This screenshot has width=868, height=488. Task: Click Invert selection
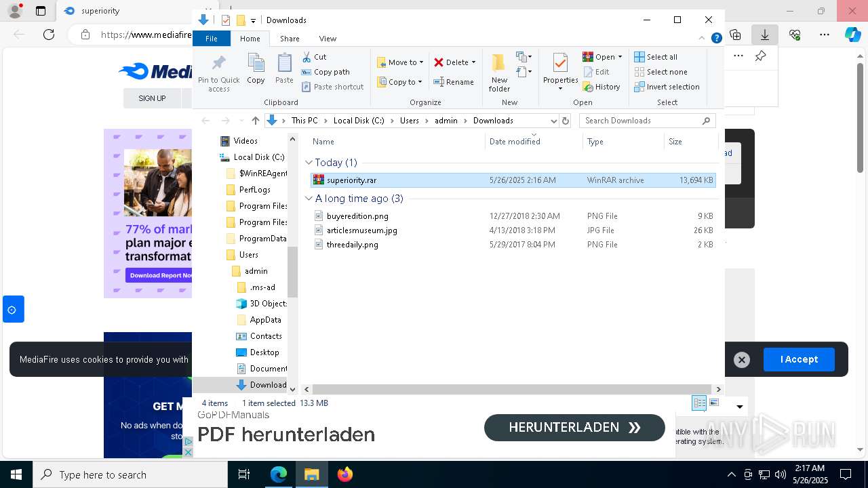point(667,87)
